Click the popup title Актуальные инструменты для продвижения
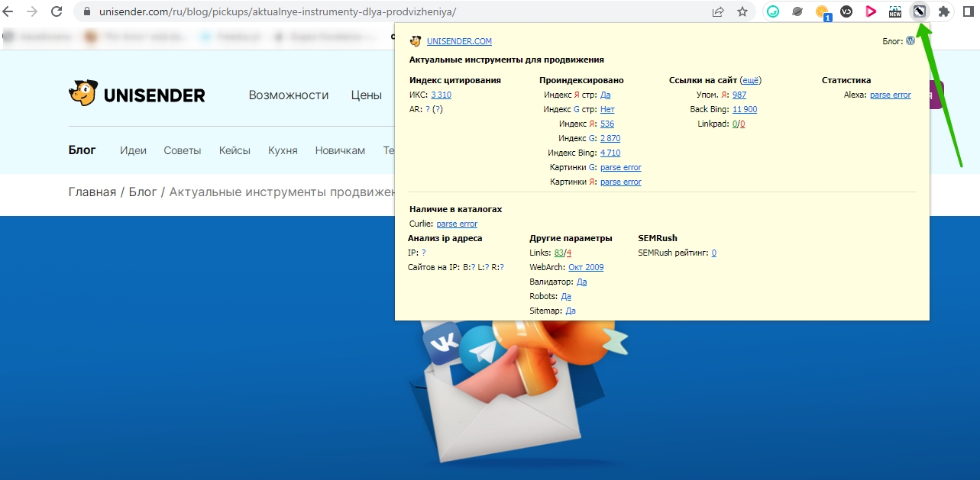 point(506,60)
